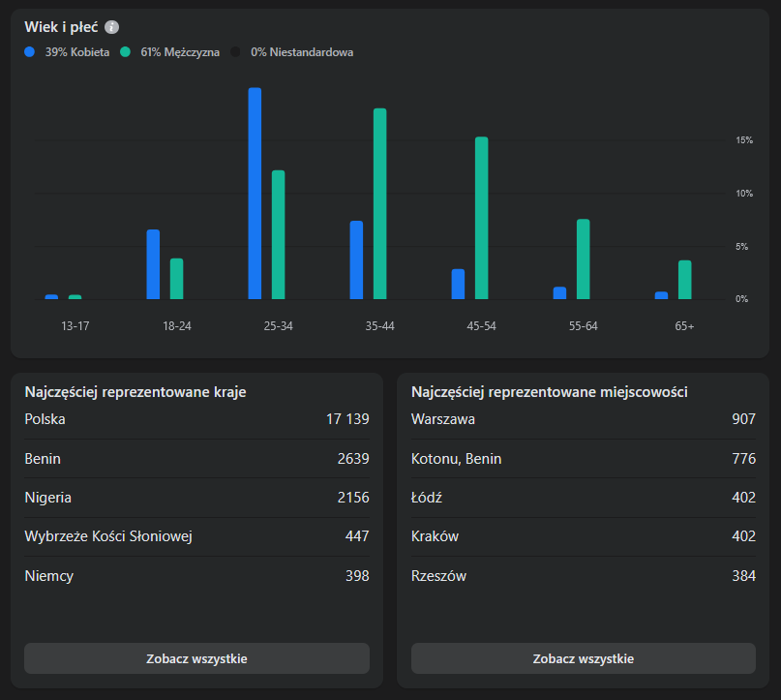Open Zobacz wszystkie under the countries list
The height and width of the screenshot is (700, 781).
pos(196,658)
